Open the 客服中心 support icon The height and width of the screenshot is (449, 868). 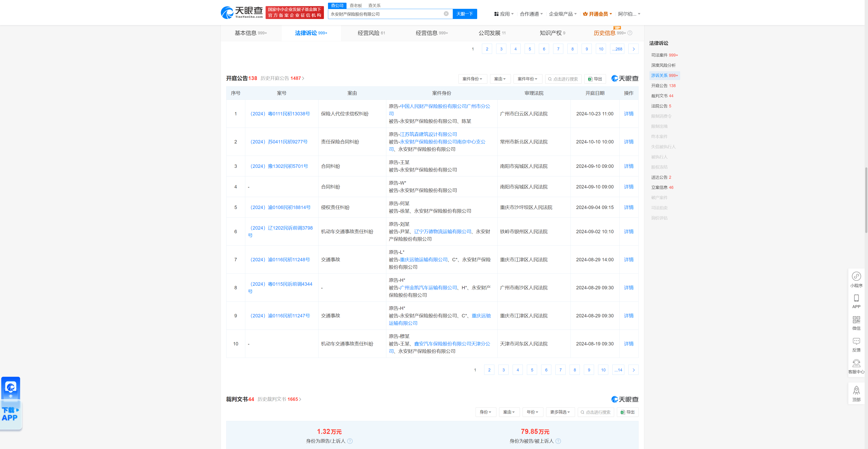coord(856,367)
